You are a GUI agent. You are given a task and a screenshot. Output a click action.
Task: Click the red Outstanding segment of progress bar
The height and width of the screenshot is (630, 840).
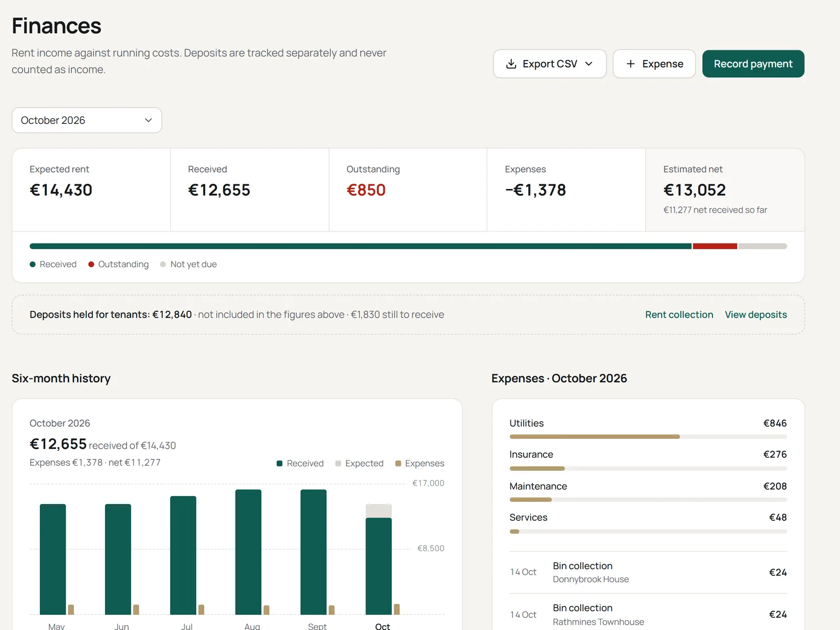point(715,246)
